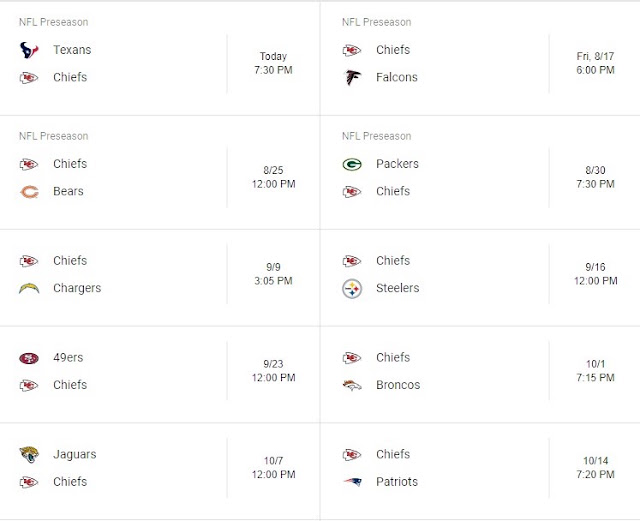Click the Falcons team logo

352,77
